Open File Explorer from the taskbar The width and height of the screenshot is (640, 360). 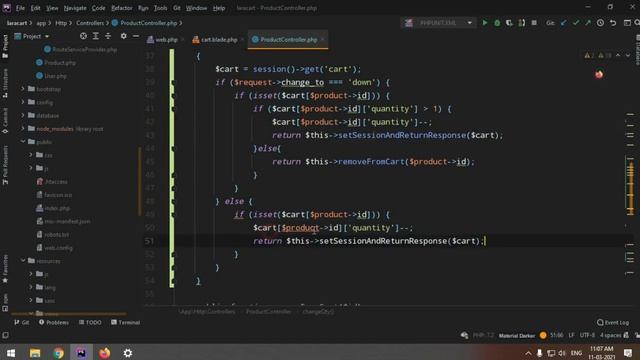(35, 353)
